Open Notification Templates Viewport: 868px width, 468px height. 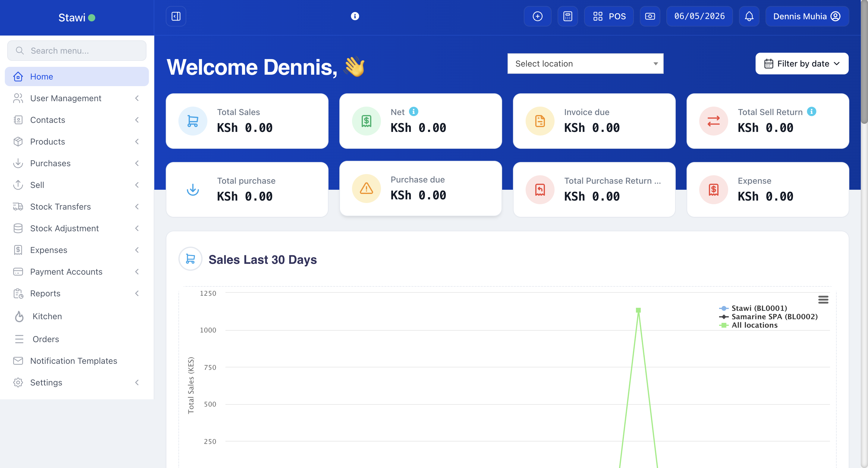(x=77, y=360)
